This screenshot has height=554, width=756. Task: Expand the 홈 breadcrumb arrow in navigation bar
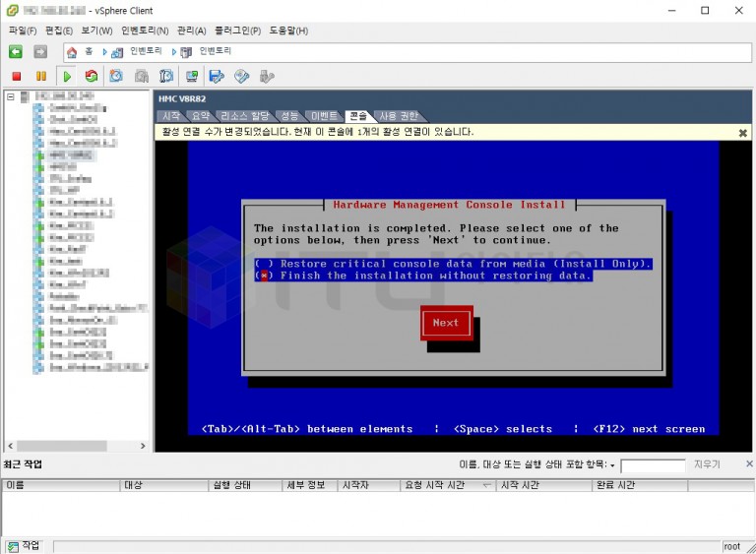105,52
